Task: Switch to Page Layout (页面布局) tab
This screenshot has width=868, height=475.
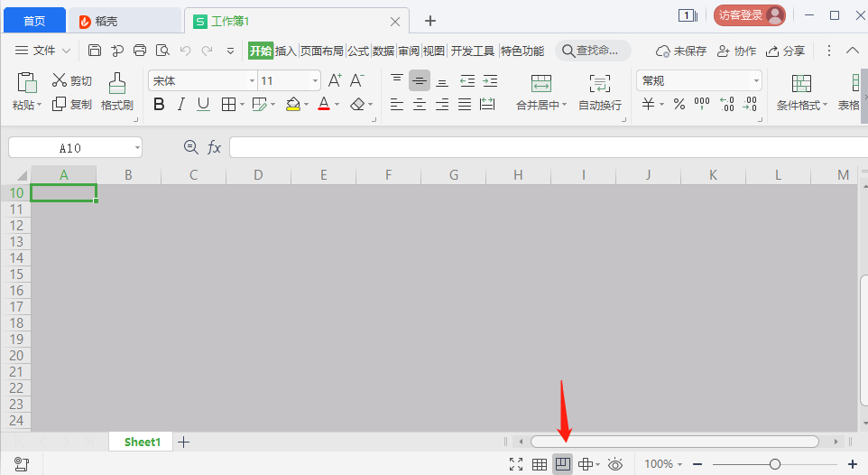Action: (x=322, y=51)
